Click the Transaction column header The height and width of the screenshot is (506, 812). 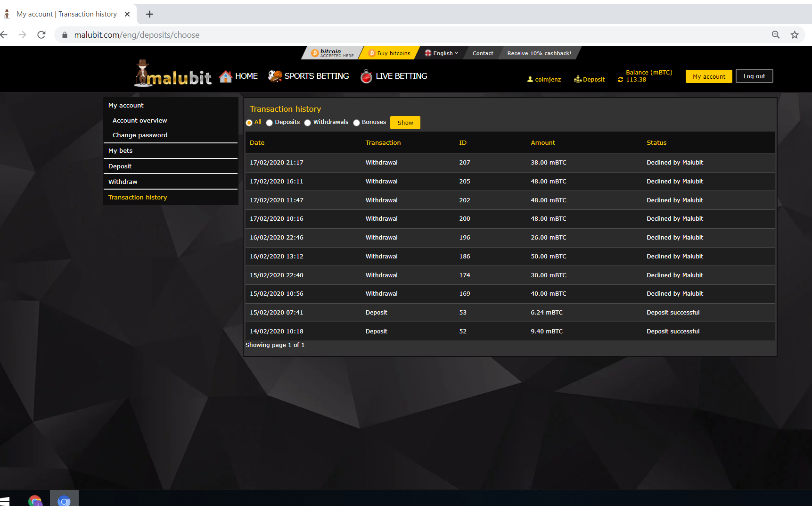pos(383,143)
